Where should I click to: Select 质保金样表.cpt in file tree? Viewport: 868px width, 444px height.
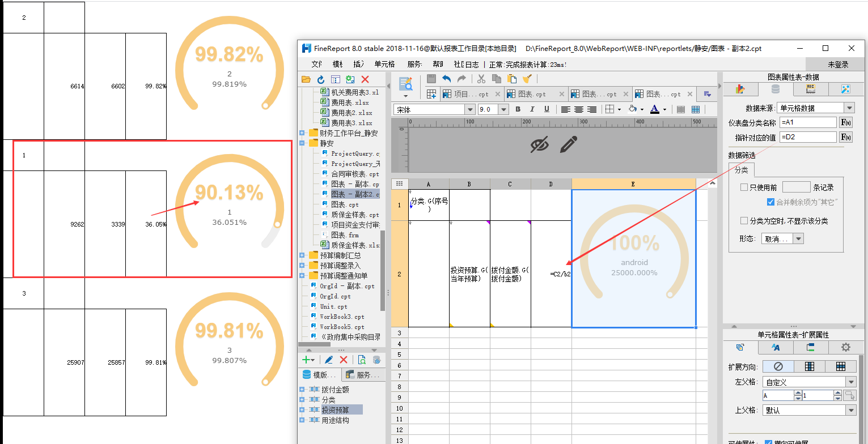[x=354, y=215]
